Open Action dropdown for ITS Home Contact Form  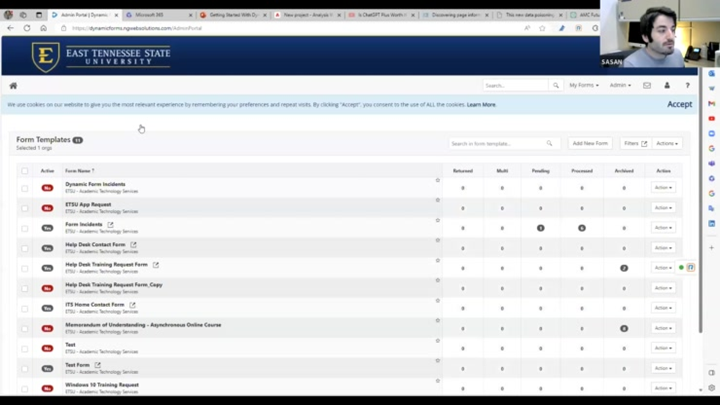point(663,308)
